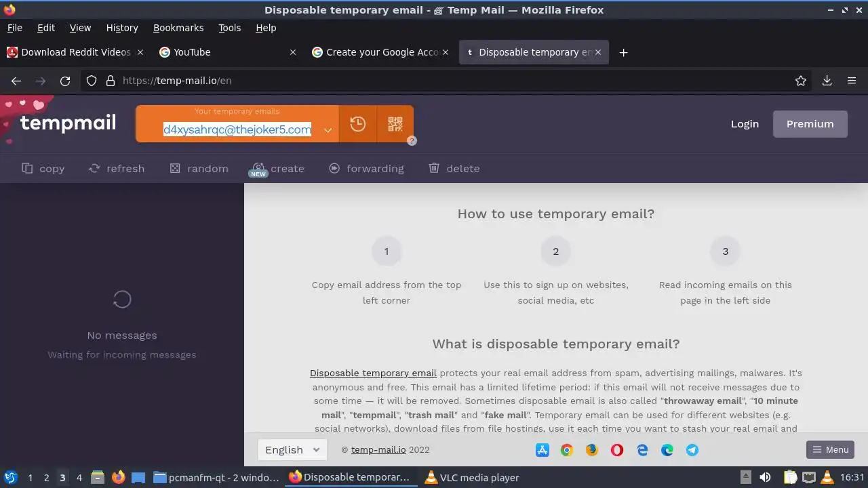
Task: Show the QR code for the address
Action: pyautogui.click(x=395, y=124)
